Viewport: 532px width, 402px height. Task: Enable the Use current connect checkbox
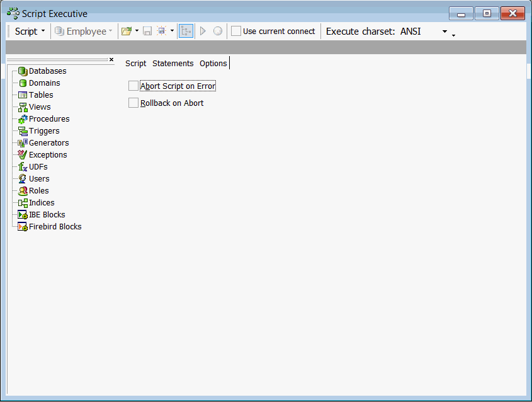(x=236, y=32)
